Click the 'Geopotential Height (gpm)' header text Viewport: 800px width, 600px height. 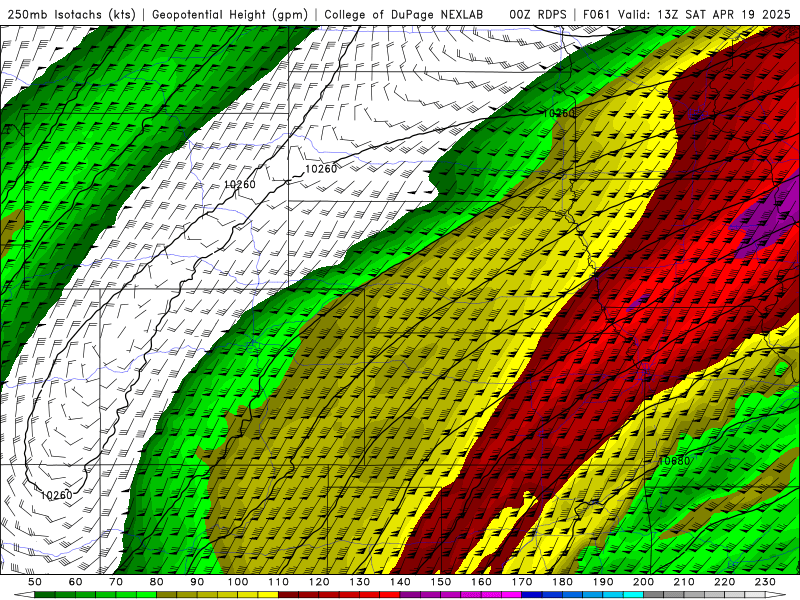[230, 14]
